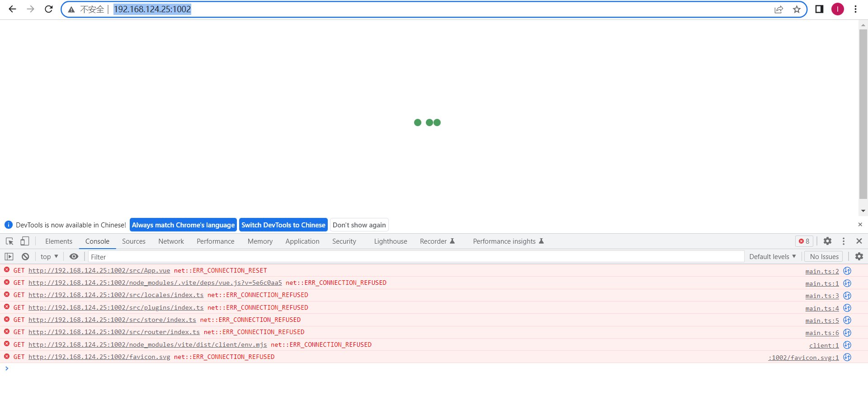Select the inspect element tool
868x415 pixels.
tap(9, 241)
